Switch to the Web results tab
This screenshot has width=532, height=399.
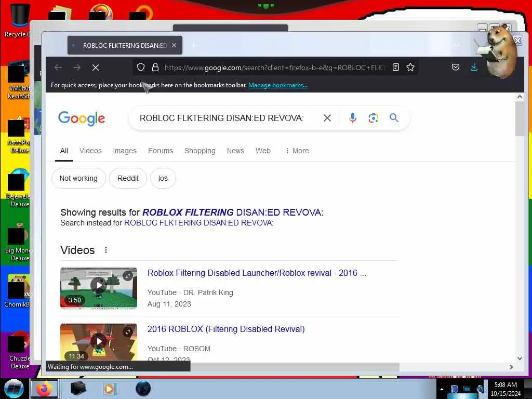(x=263, y=151)
